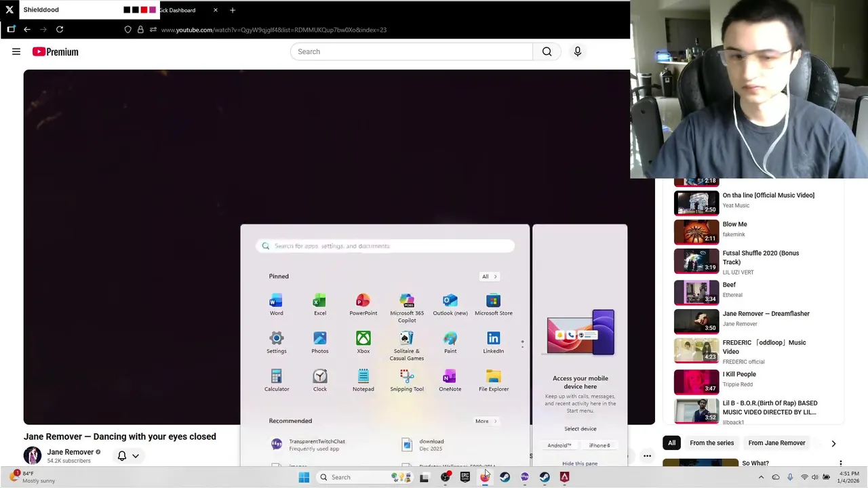This screenshot has width=868, height=488.
Task: Open YouTube hamburger guide menu
Action: pyautogui.click(x=16, y=52)
